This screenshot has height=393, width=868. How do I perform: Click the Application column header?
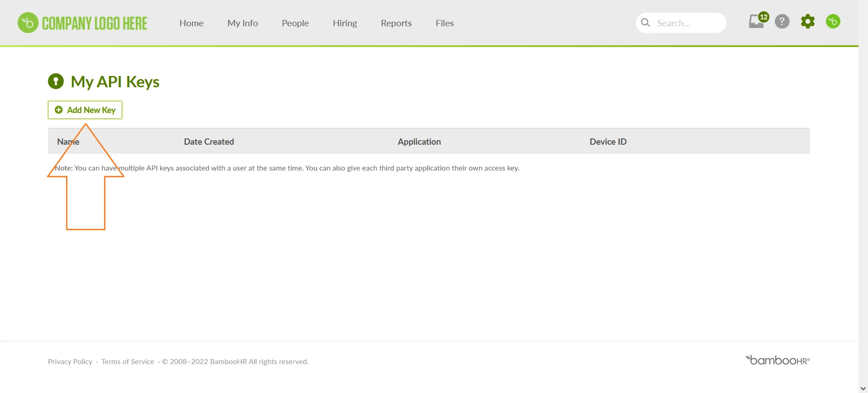419,142
